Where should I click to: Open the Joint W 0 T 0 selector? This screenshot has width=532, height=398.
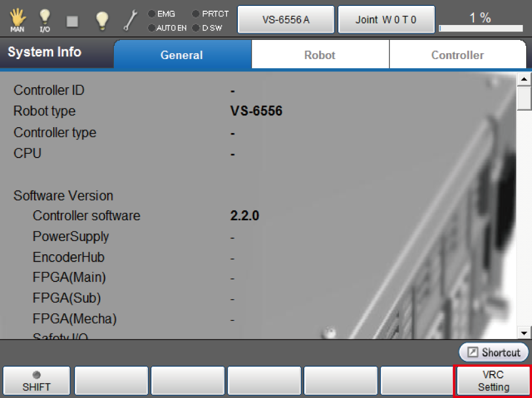pos(386,20)
